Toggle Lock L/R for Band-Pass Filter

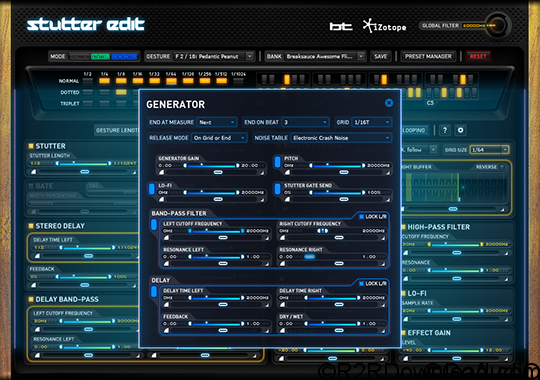tap(361, 217)
